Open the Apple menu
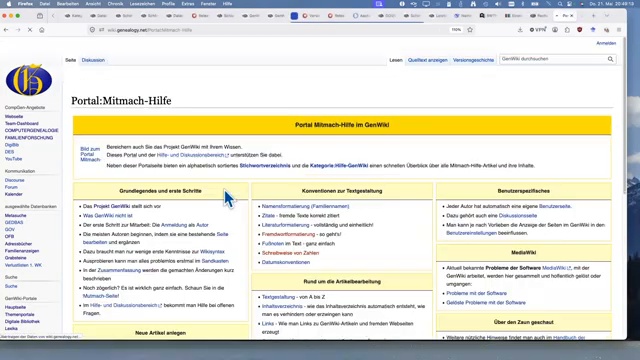 pos(9,4)
